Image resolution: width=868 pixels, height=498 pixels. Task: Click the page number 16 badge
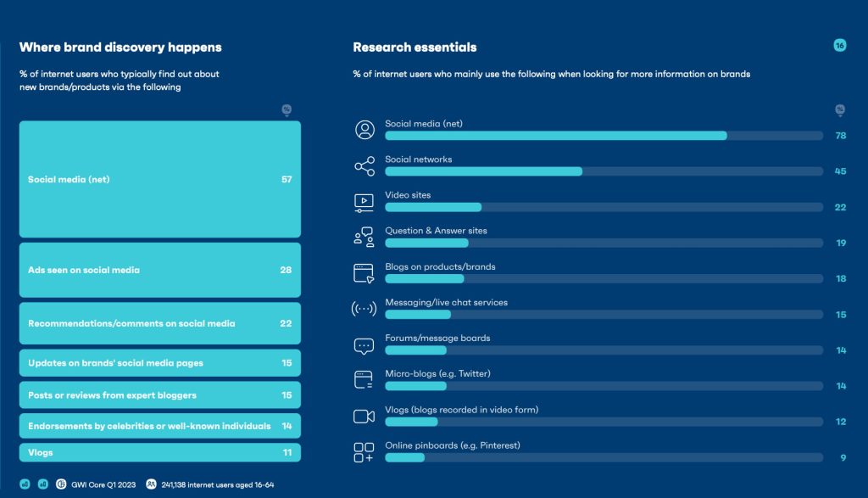point(840,46)
